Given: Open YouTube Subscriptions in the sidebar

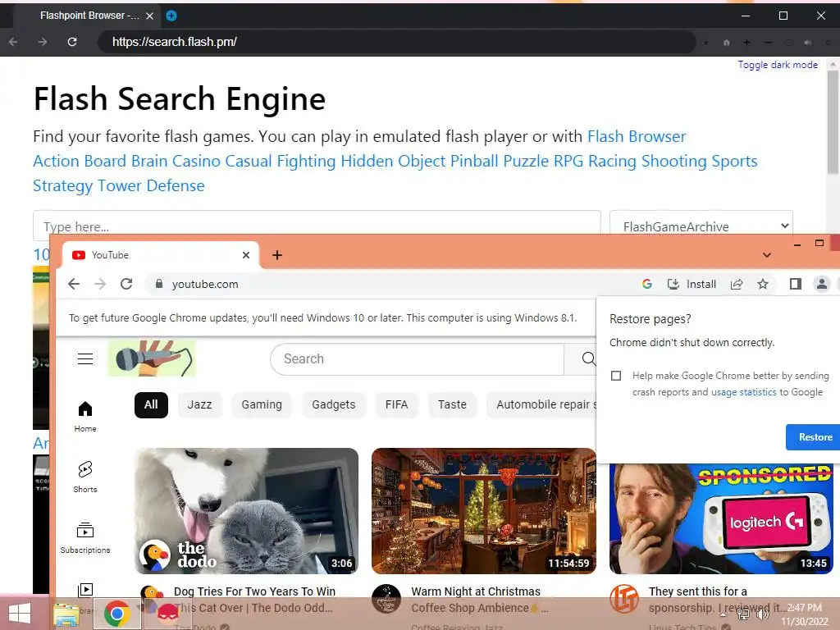Looking at the screenshot, I should click(x=85, y=538).
